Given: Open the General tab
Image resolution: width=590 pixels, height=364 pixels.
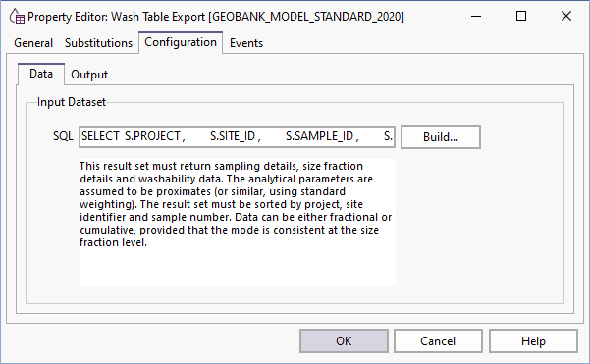Looking at the screenshot, I should (x=33, y=43).
